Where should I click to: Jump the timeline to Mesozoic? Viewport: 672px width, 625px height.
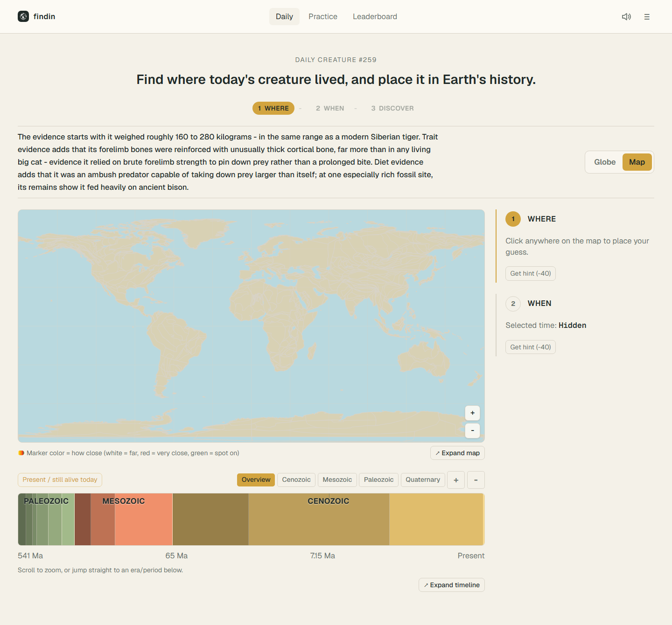[x=337, y=480]
